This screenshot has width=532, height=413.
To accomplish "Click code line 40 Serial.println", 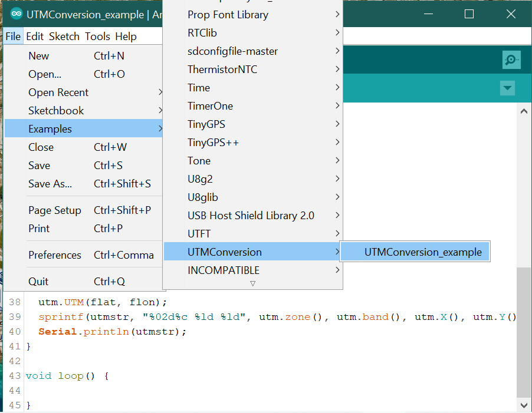I will point(112,332).
